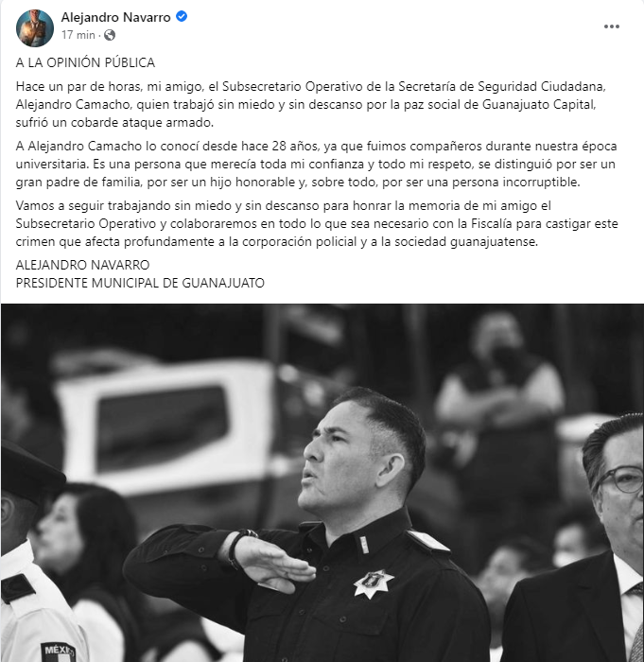
Task: Open the 17 min timestamp link
Action: [78, 35]
